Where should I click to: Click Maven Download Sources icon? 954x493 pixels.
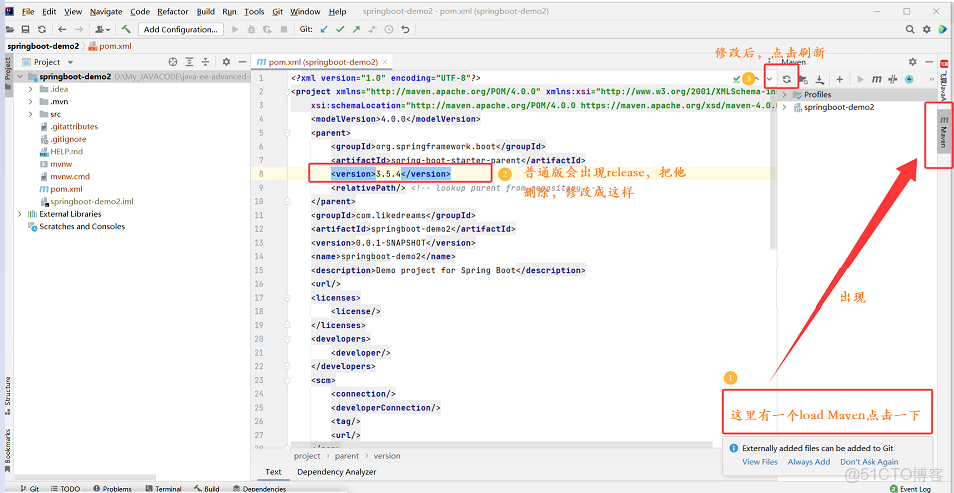[820, 79]
